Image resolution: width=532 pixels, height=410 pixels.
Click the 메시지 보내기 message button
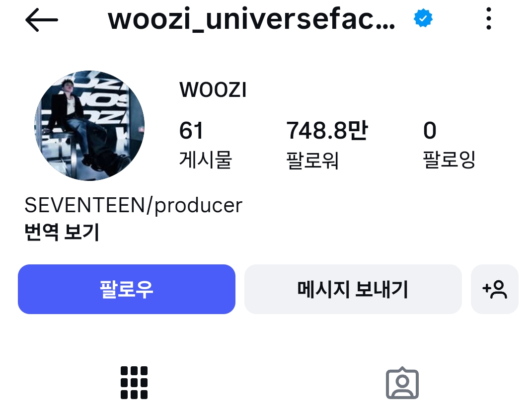click(353, 289)
